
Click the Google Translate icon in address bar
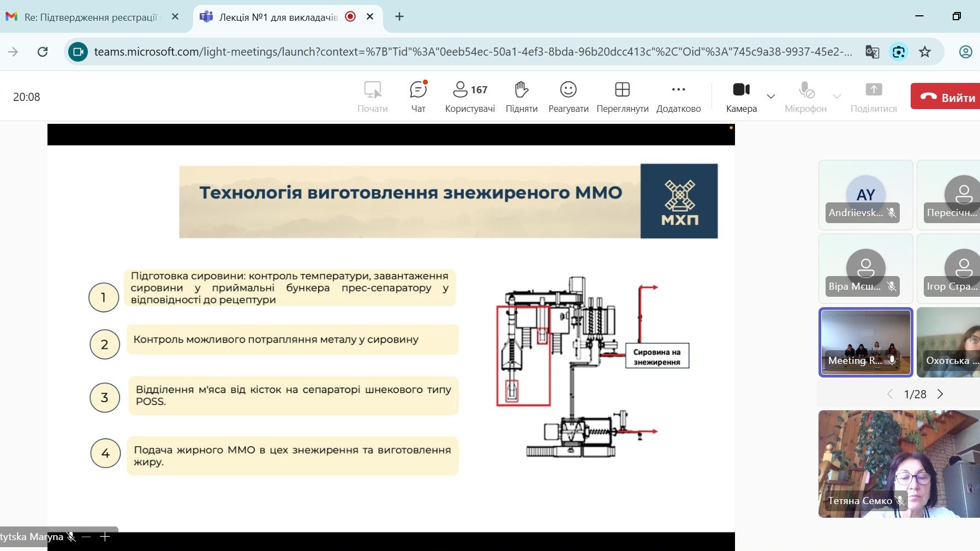click(872, 52)
